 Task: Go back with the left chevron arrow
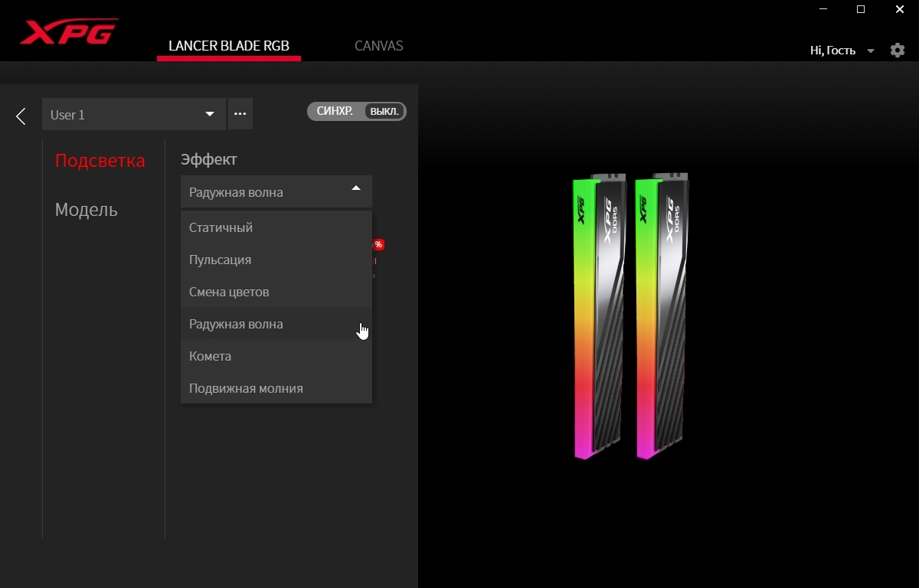[x=21, y=116]
